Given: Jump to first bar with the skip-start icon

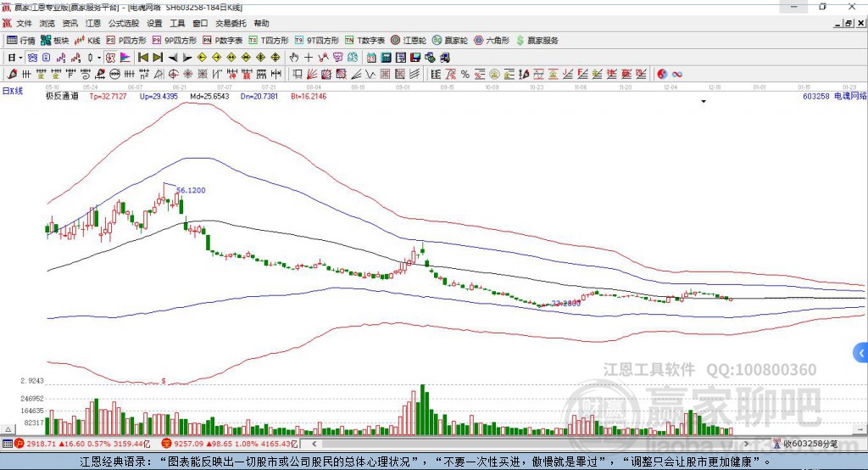Looking at the screenshot, I should tap(142, 58).
